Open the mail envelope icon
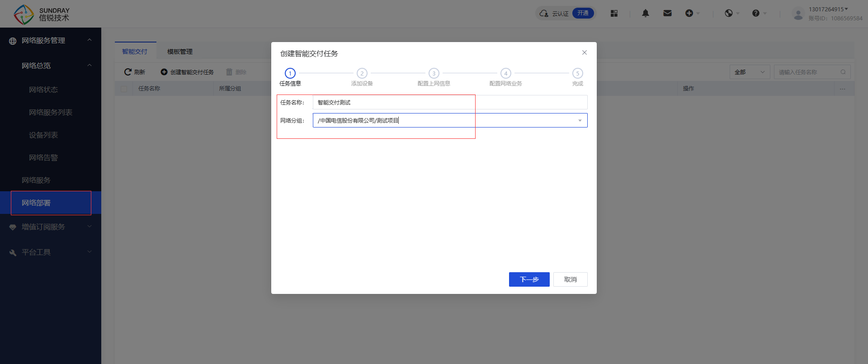This screenshot has width=868, height=364. click(x=667, y=14)
